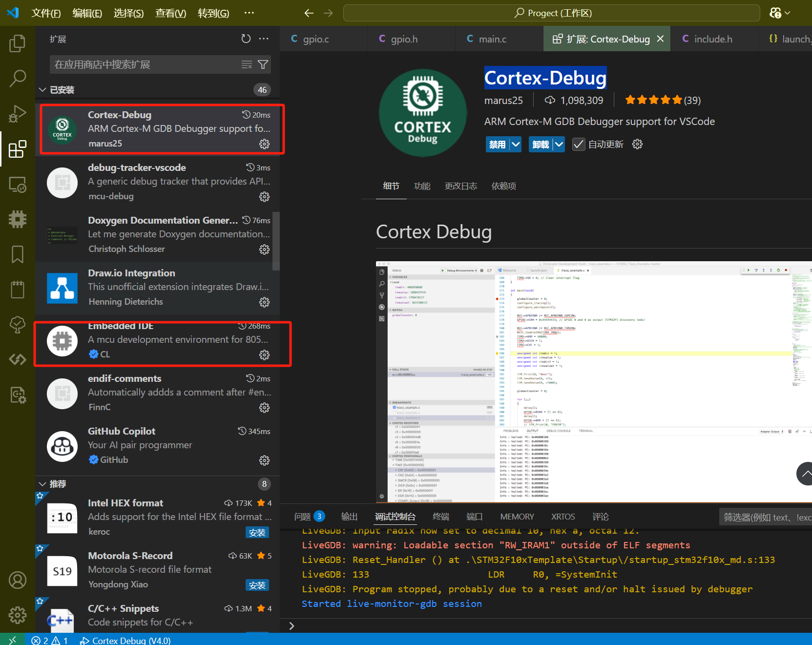Click the remote window status bar icon
This screenshot has width=812, height=645.
coord(13,640)
